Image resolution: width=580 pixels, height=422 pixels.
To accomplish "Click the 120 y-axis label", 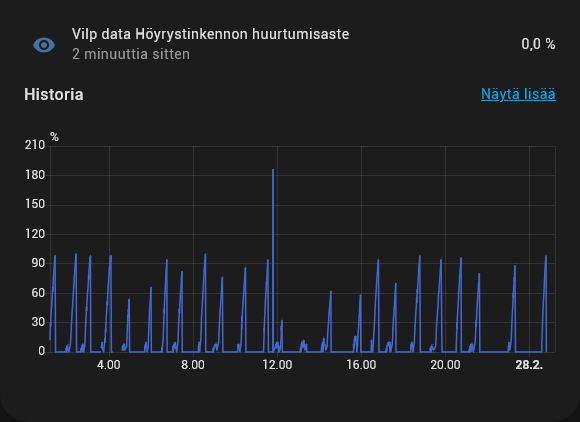I will tap(35, 234).
